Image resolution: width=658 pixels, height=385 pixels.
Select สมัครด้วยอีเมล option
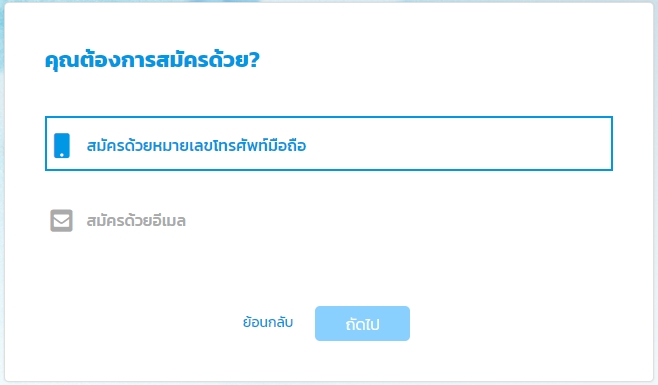[x=329, y=220]
